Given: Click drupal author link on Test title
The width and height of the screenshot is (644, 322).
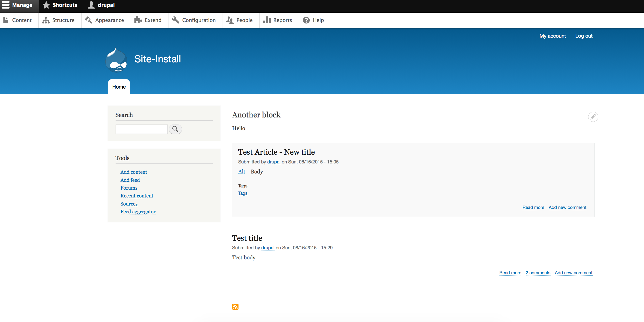Looking at the screenshot, I should coord(268,248).
